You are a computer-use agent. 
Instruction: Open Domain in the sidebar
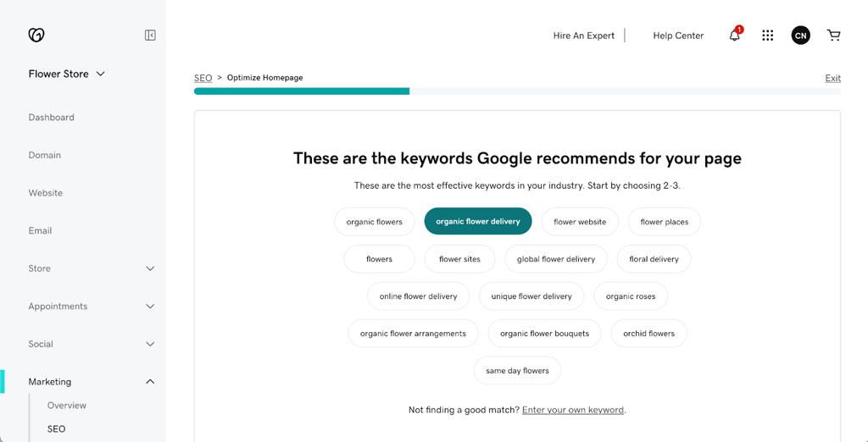[45, 155]
